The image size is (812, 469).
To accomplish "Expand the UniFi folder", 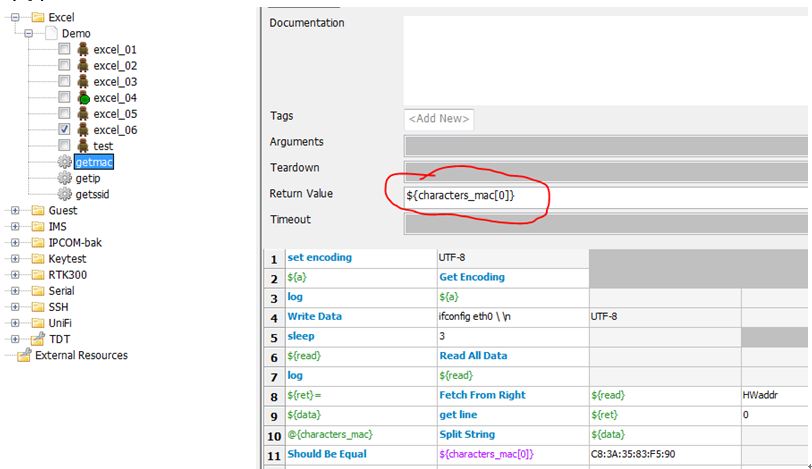I will click(15, 323).
